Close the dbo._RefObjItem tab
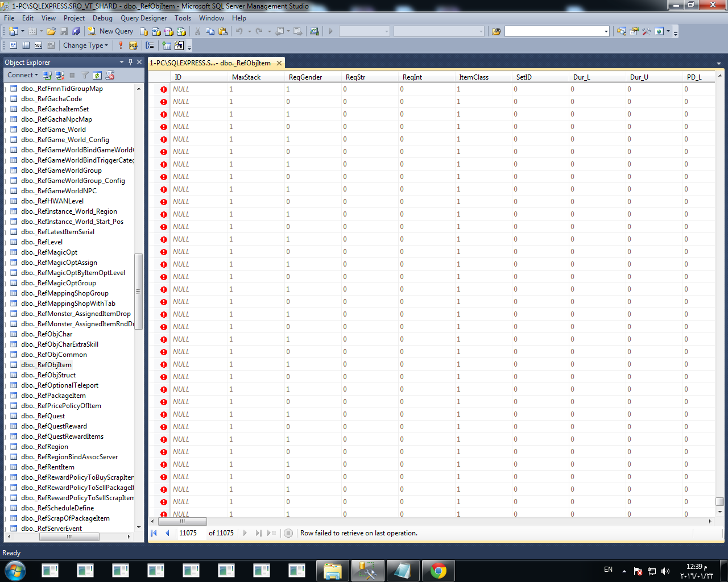The height and width of the screenshot is (582, 728). (279, 63)
